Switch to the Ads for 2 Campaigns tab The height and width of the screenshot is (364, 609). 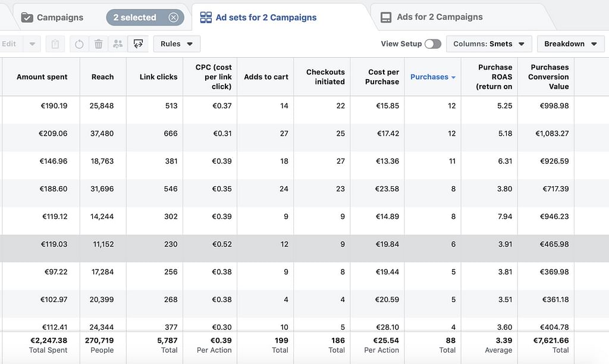tap(438, 17)
